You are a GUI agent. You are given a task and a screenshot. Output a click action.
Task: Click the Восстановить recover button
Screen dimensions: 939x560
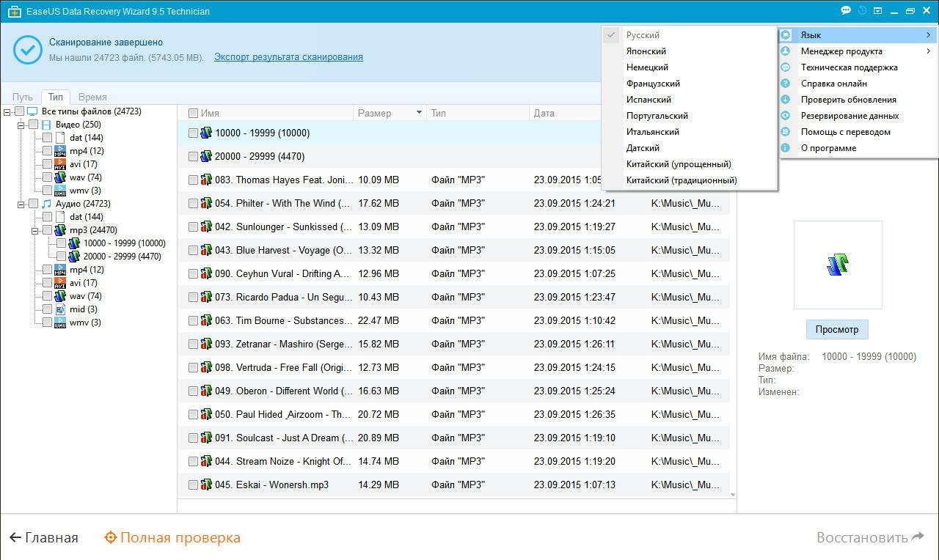coord(870,537)
